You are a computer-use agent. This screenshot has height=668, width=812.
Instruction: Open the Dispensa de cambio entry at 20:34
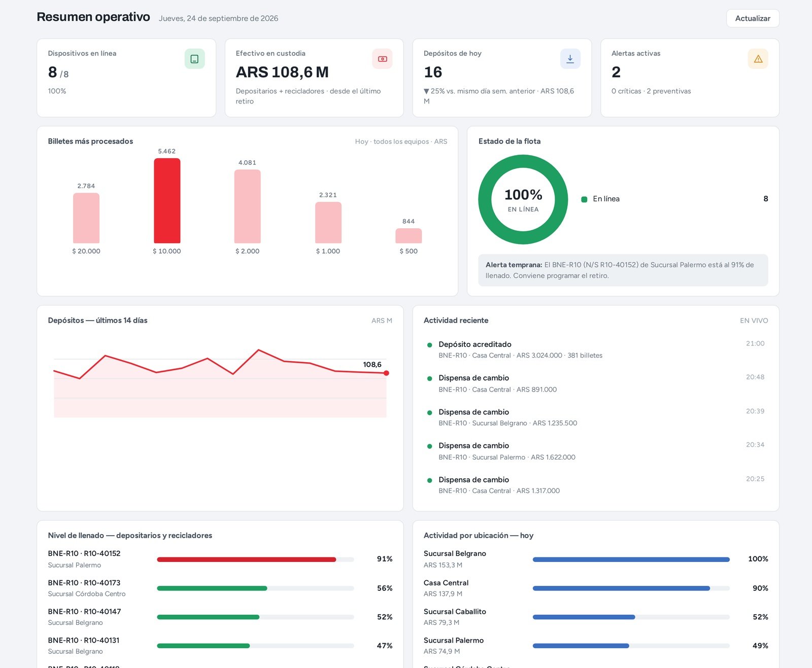pos(596,451)
